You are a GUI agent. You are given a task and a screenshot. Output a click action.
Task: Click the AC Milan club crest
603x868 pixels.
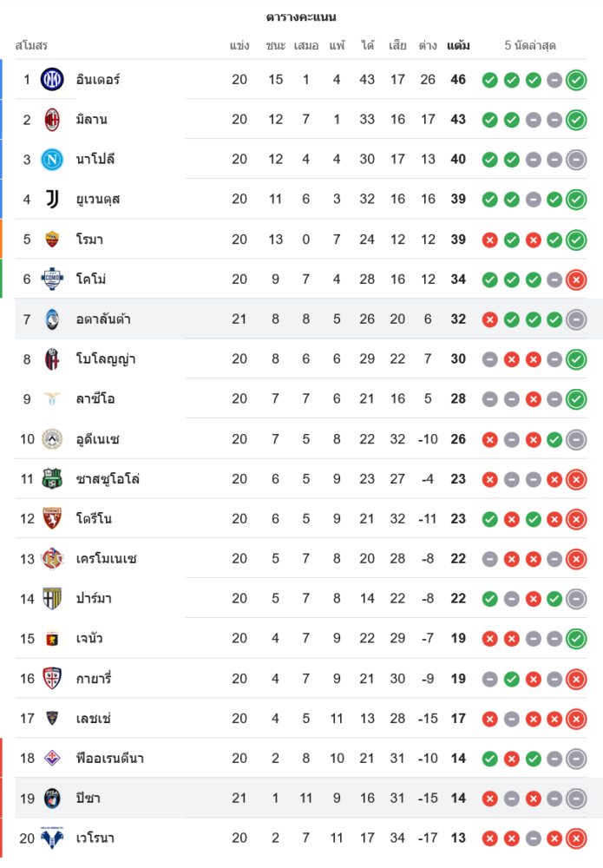pyautogui.click(x=52, y=120)
